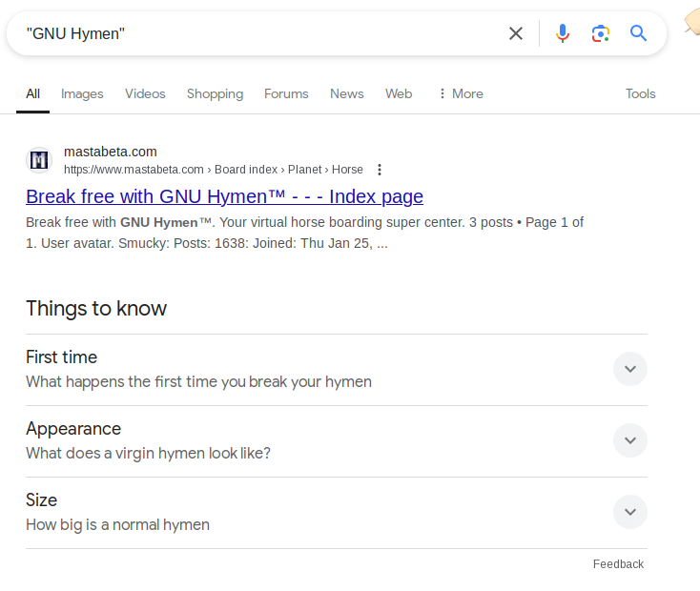Switch to the Web tab

(x=399, y=93)
